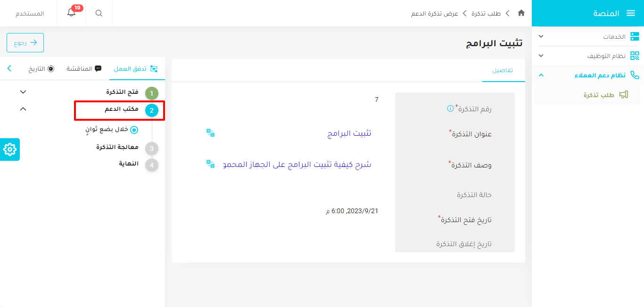Click the chat icon on المناقشة tab
Viewport: 644px width, 307px height.
coord(98,68)
